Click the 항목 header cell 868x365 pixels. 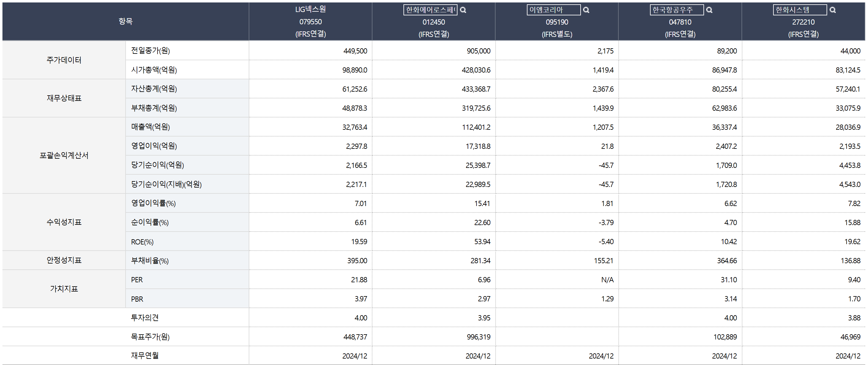[125, 21]
